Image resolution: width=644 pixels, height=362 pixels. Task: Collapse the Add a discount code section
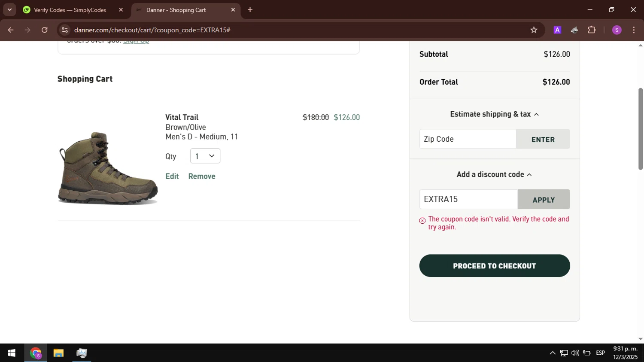click(495, 174)
